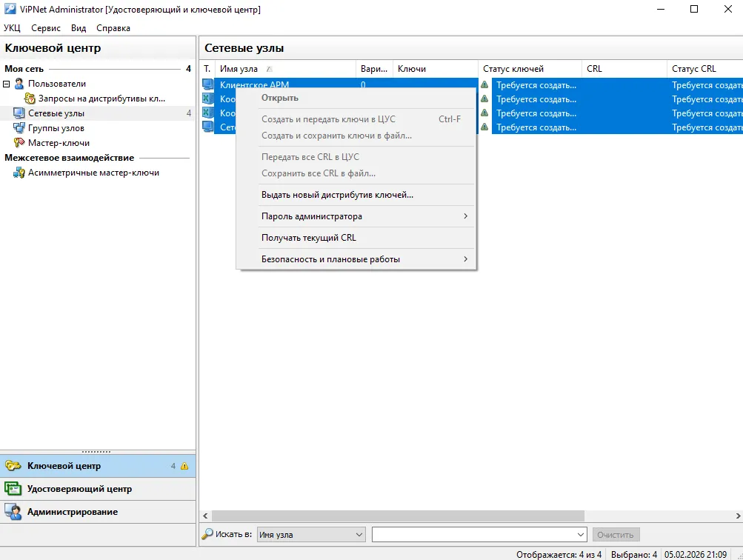Viewport: 743px width, 560px height.
Task: Click the horizontal scrollbar right arrow
Action: (x=738, y=516)
